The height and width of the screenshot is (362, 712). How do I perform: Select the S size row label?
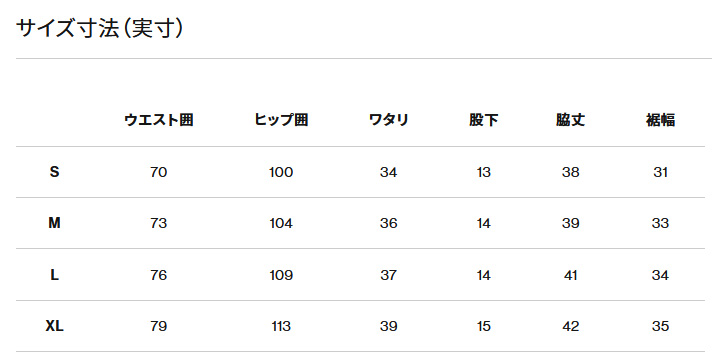[x=54, y=172]
